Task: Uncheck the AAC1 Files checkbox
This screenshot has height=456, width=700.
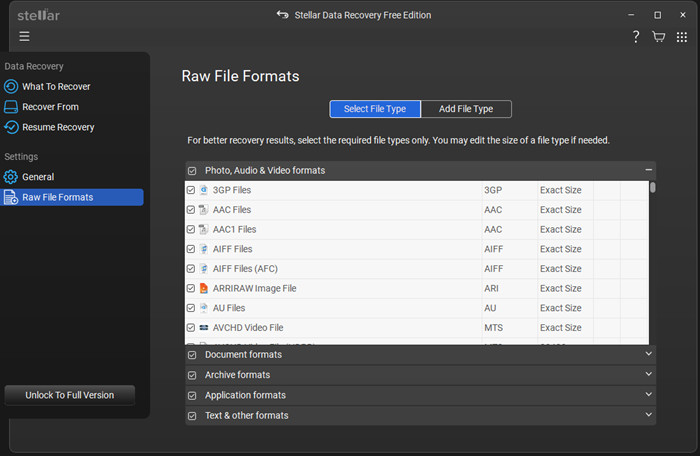Action: click(191, 229)
